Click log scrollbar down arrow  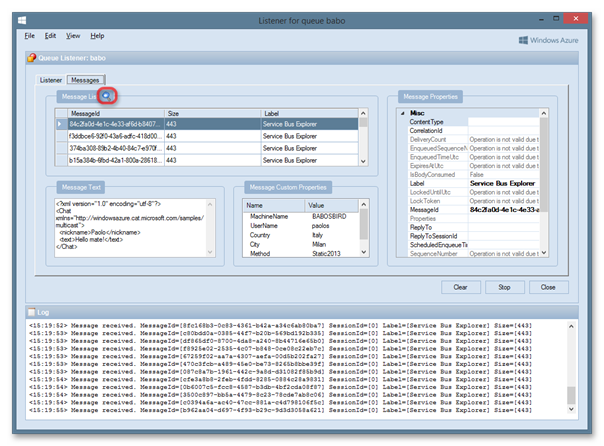[571, 409]
